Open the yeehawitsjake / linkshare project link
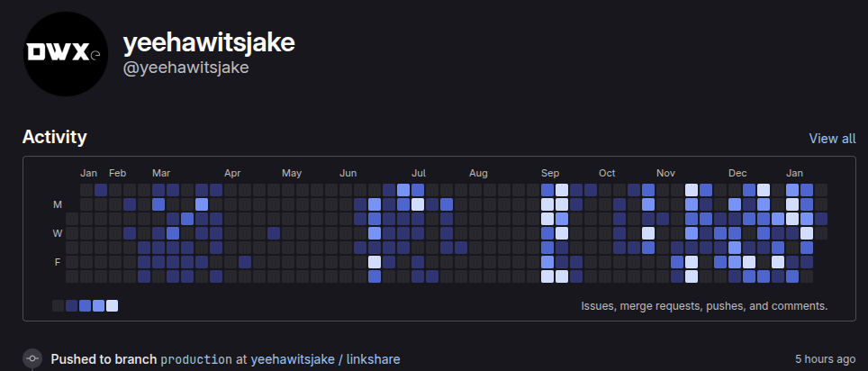Image resolution: width=868 pixels, height=371 pixels. tap(325, 359)
